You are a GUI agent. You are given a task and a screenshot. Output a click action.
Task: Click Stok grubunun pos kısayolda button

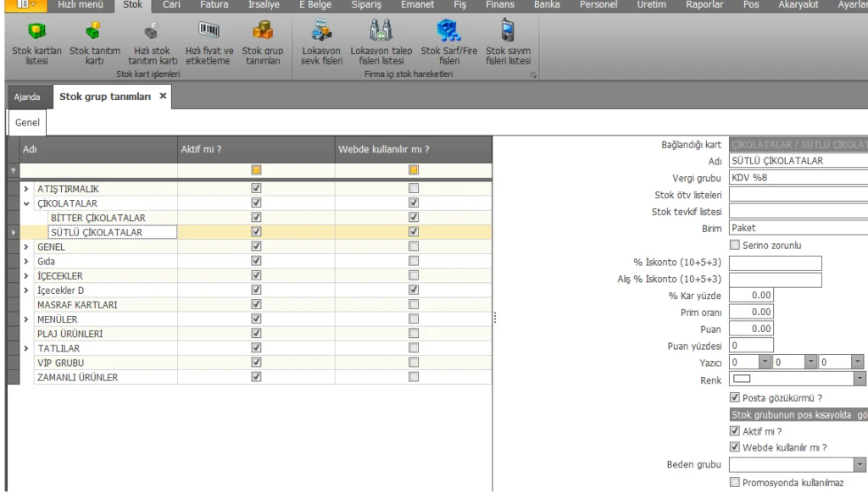798,414
